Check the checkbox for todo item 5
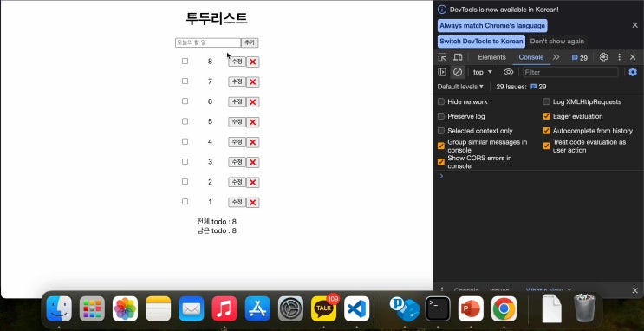The image size is (644, 331). [185, 121]
